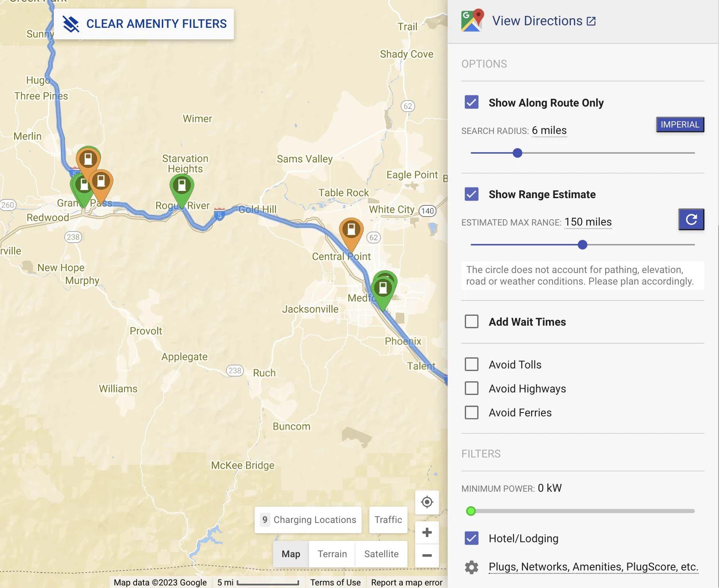Click Clear Amenity Filters button
The height and width of the screenshot is (588, 719).
[144, 24]
